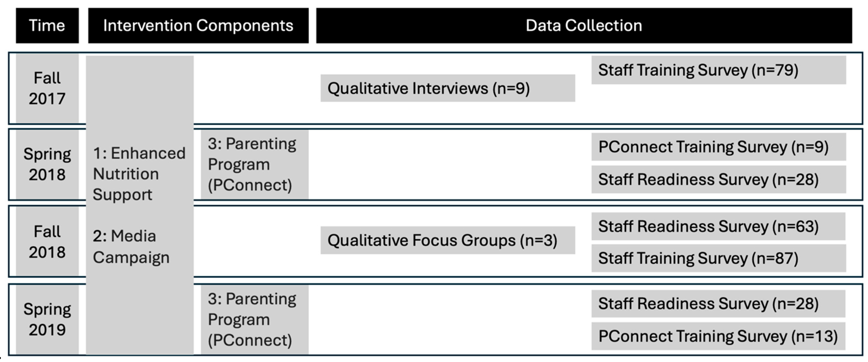Viewport: 868px width, 362px height.
Task: Select the Fall 2017 time cell
Action: [x=47, y=88]
